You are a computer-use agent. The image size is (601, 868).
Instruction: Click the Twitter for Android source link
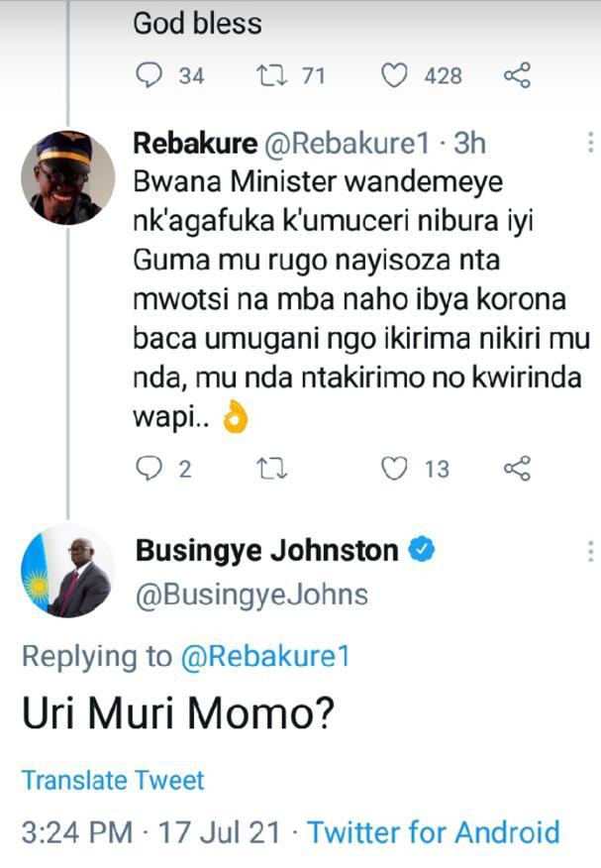point(433,832)
